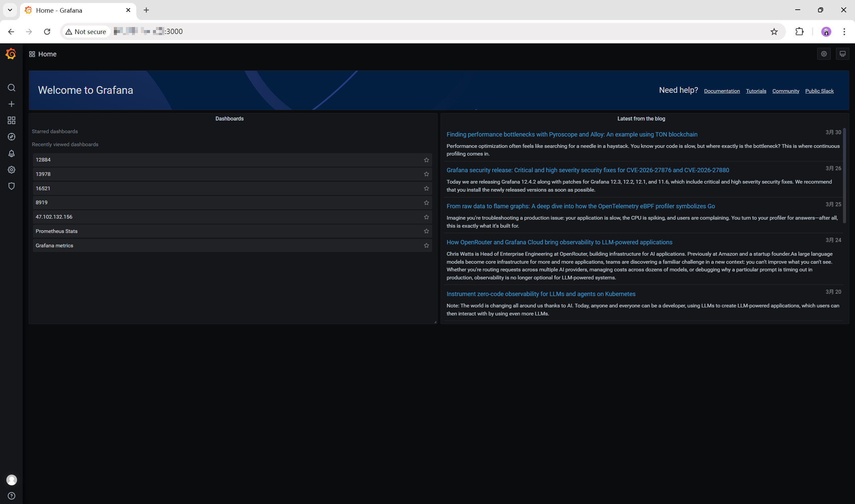The image size is (855, 504).
Task: Open the Documentation help link
Action: (x=721, y=91)
